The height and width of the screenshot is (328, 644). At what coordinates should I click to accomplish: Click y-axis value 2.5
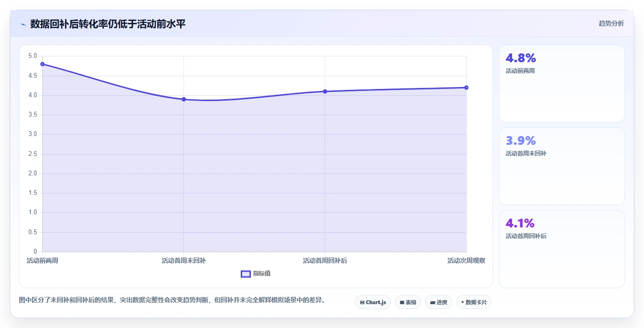(33, 154)
